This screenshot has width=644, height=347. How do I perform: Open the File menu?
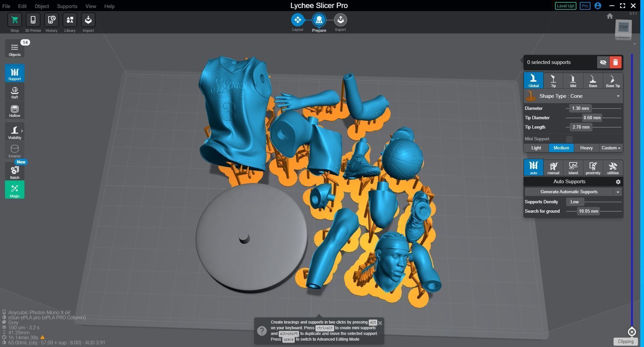click(6, 6)
